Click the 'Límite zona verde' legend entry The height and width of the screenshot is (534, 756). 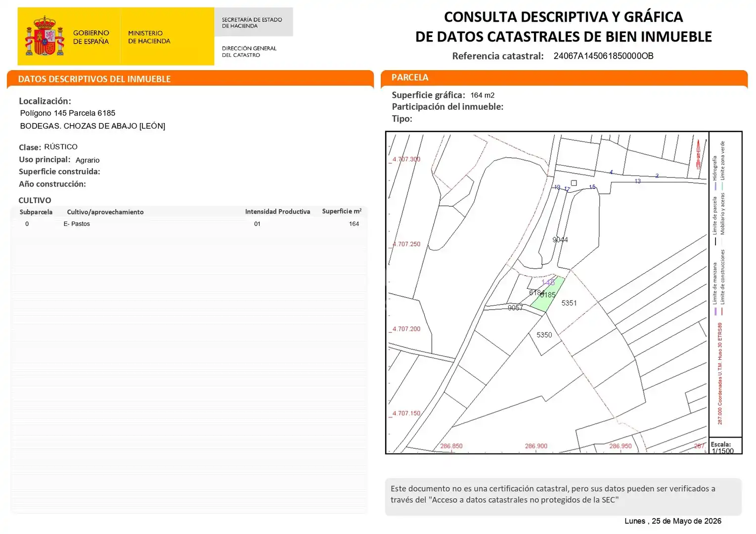click(x=722, y=166)
